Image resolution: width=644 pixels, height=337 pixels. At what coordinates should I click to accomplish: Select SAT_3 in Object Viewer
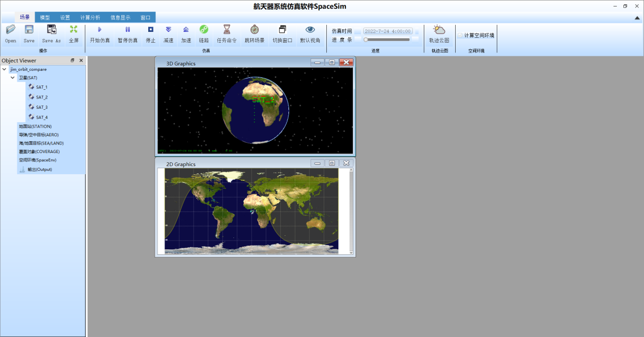pos(42,107)
